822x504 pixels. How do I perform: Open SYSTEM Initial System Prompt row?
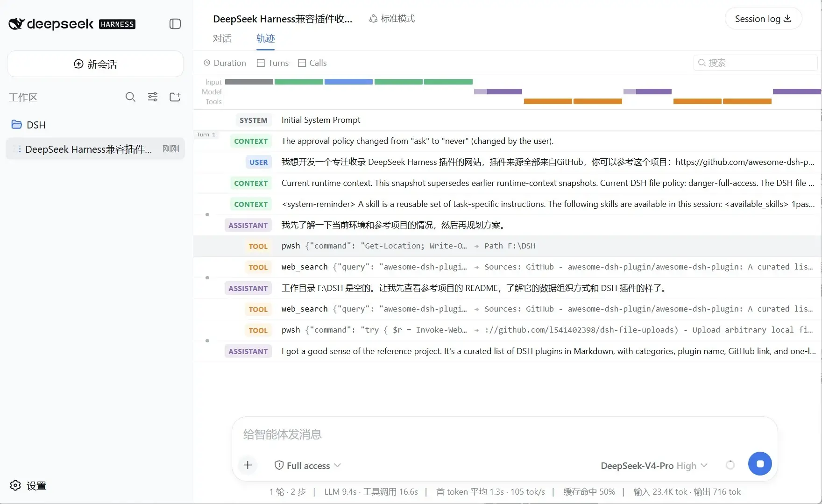[x=507, y=120]
